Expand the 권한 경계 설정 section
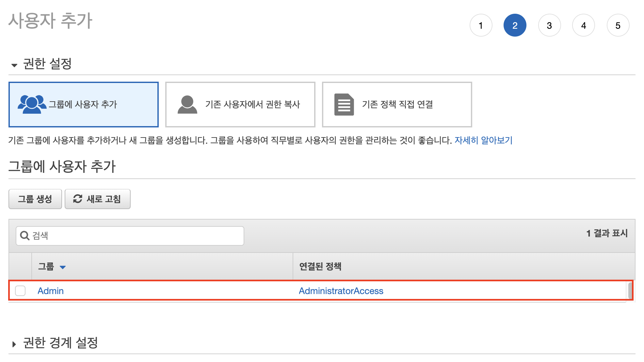The image size is (644, 362). [x=14, y=344]
